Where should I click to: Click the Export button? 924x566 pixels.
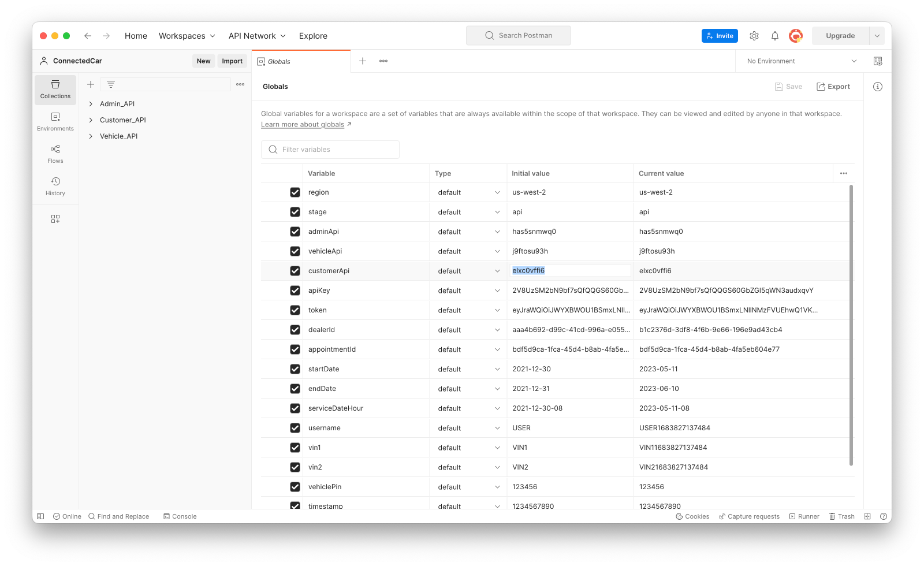point(833,87)
